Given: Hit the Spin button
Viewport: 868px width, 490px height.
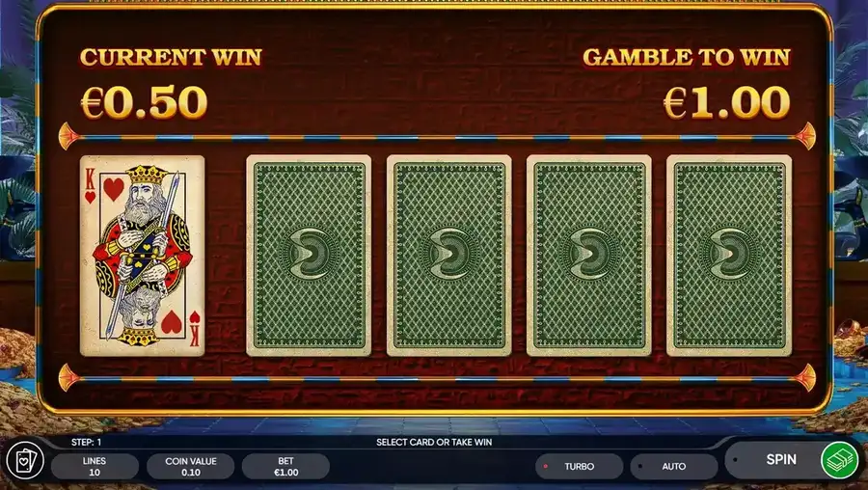Looking at the screenshot, I should [x=781, y=459].
